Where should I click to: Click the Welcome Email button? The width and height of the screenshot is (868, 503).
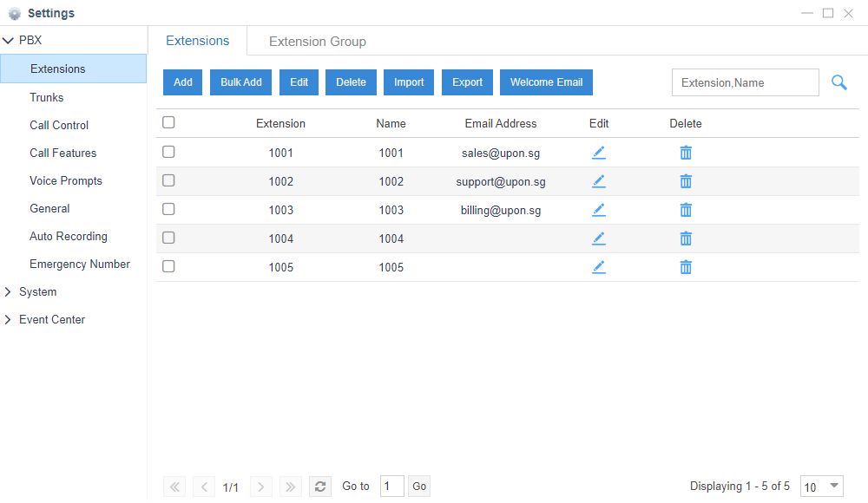546,82
